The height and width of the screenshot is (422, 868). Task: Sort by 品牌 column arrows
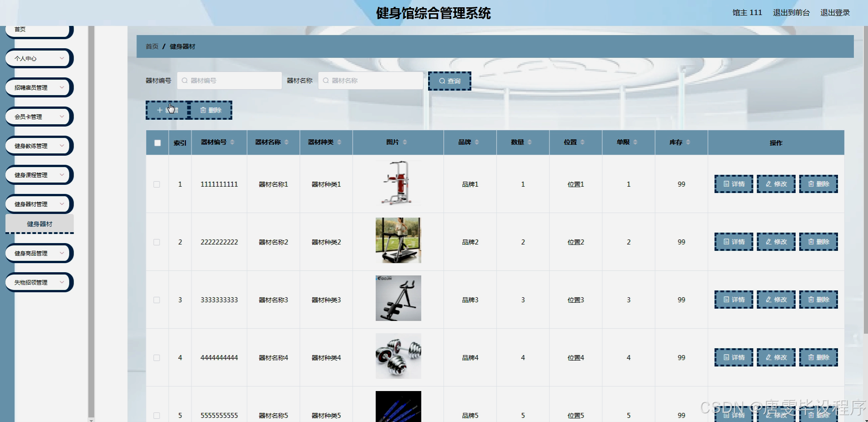477,142
